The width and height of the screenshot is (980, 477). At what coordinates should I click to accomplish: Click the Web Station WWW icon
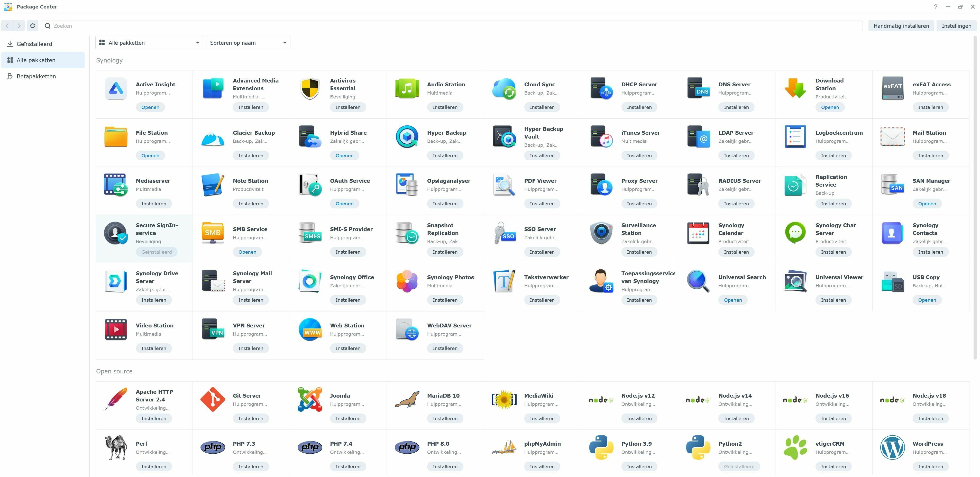point(310,329)
